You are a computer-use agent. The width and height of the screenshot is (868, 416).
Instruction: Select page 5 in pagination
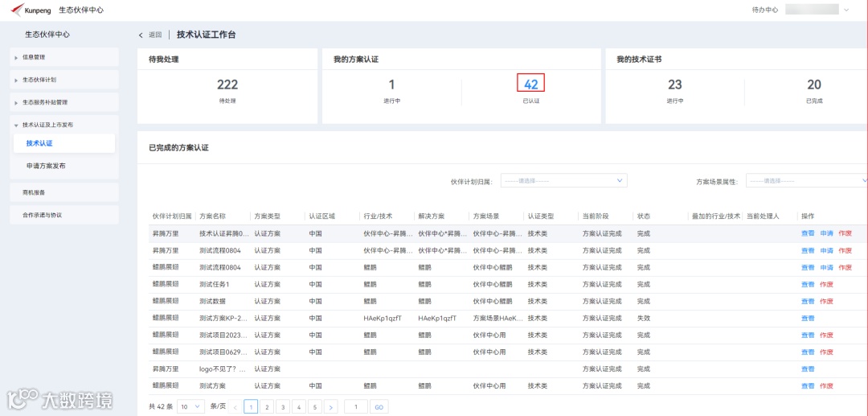(315, 407)
